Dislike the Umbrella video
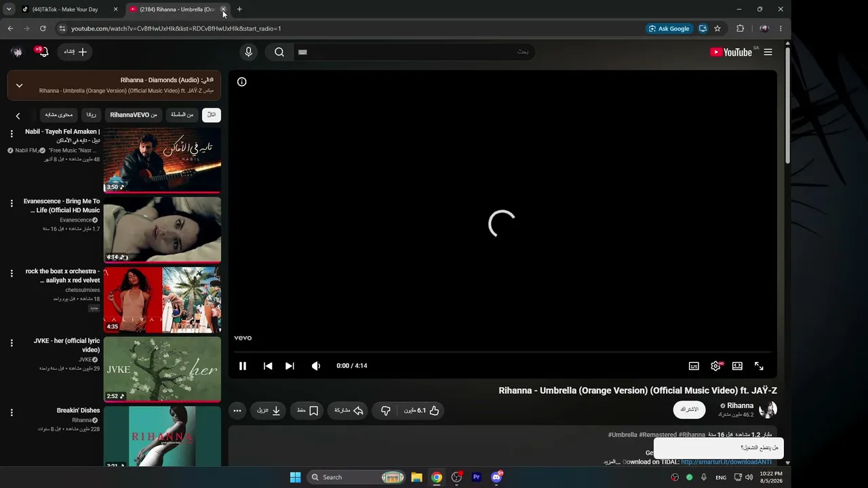868x488 pixels. click(385, 411)
